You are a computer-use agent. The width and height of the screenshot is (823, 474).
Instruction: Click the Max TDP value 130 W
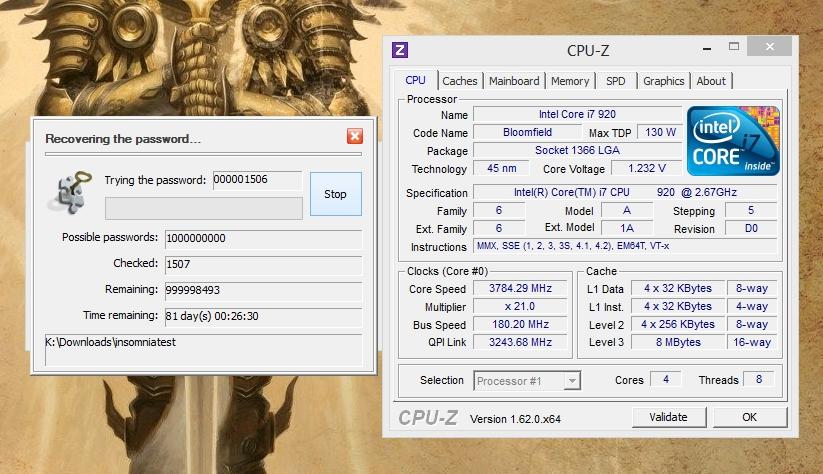point(660,132)
